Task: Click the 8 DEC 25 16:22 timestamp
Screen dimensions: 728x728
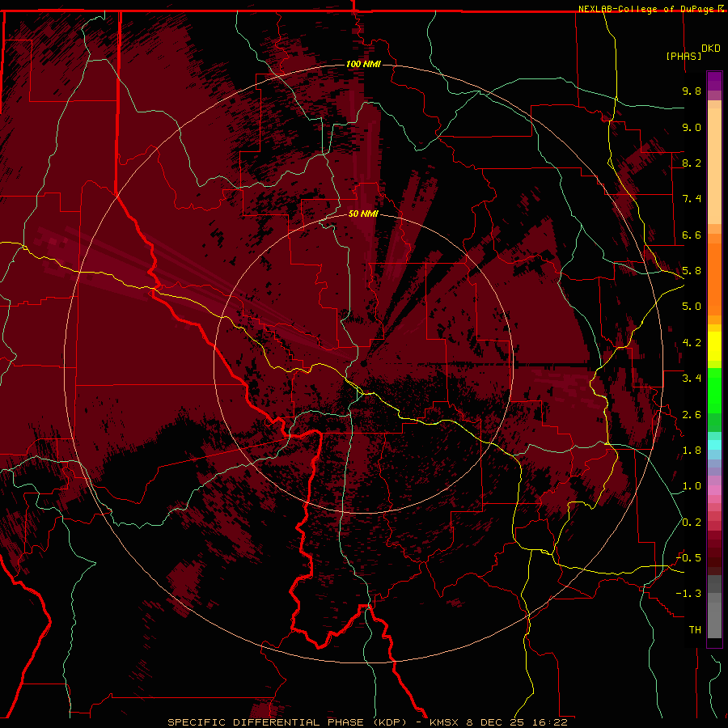Action: pos(517,722)
